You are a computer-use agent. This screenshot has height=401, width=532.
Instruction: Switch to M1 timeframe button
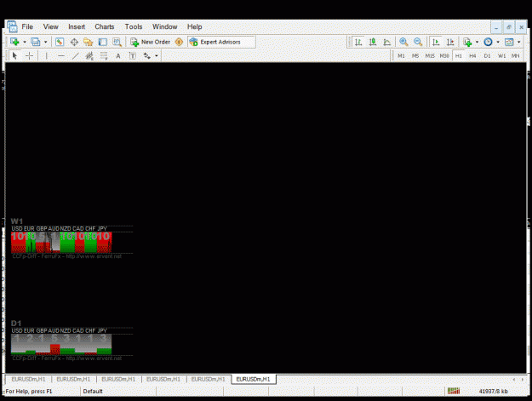click(401, 55)
